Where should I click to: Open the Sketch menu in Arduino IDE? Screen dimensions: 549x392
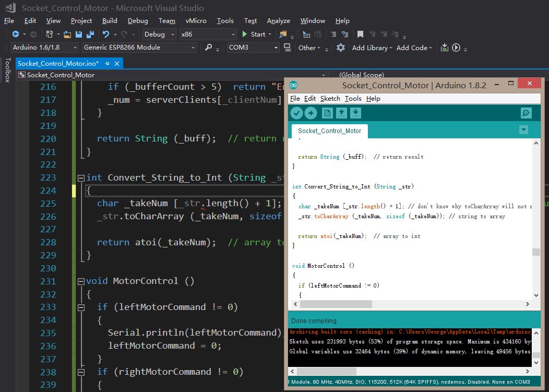click(x=330, y=99)
